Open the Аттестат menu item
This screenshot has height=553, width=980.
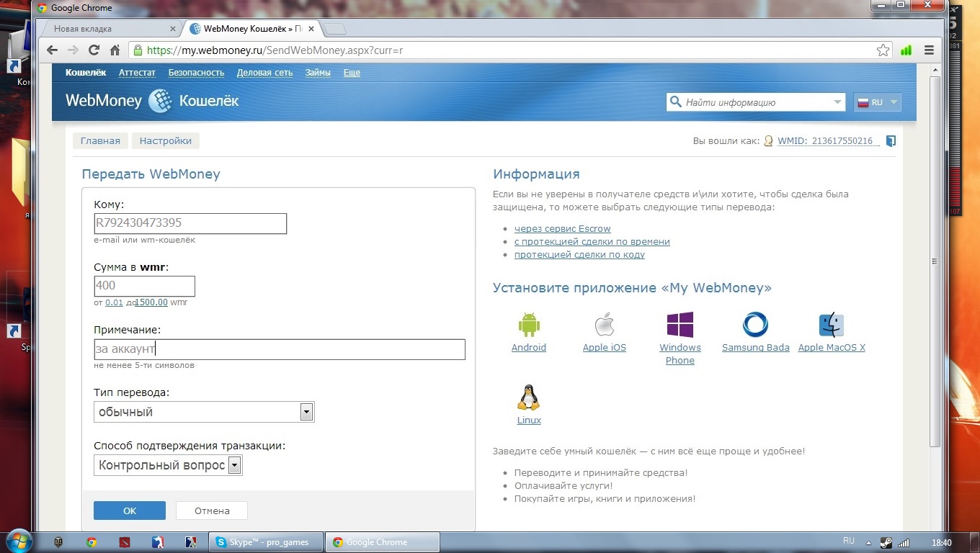pyautogui.click(x=137, y=73)
